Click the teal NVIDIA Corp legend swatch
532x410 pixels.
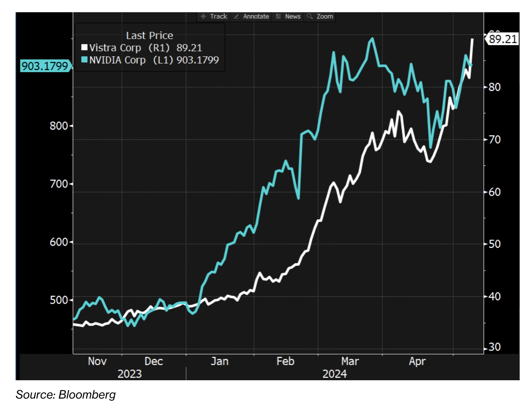pos(84,60)
